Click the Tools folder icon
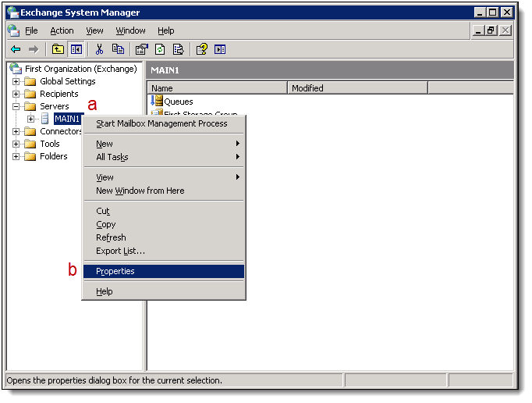 point(30,144)
